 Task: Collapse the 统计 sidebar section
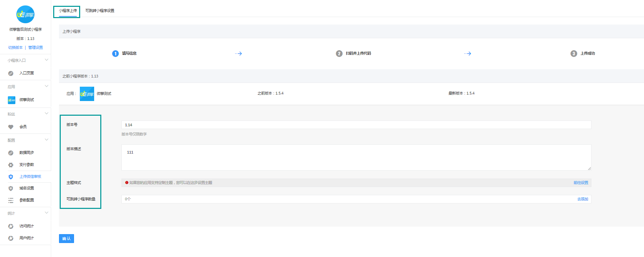click(47, 213)
